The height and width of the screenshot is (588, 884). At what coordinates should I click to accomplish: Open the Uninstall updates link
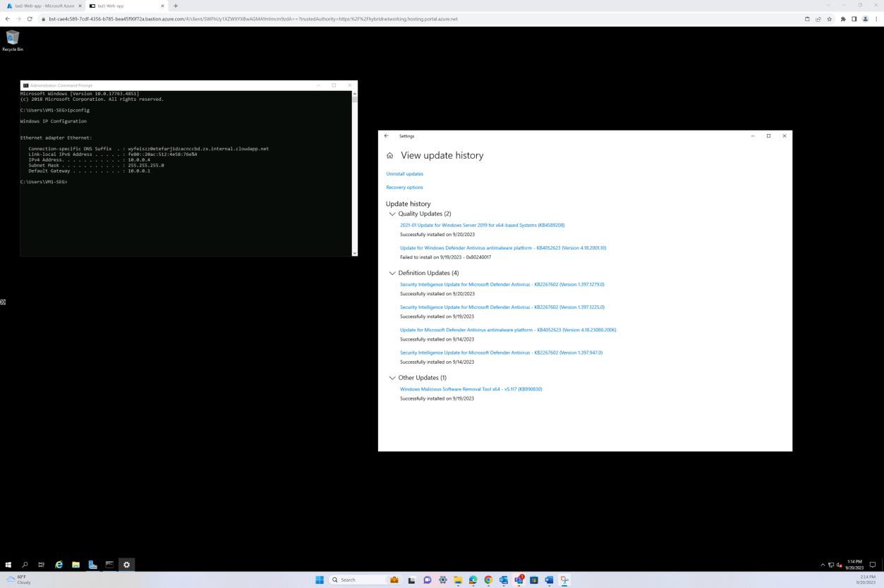(404, 173)
